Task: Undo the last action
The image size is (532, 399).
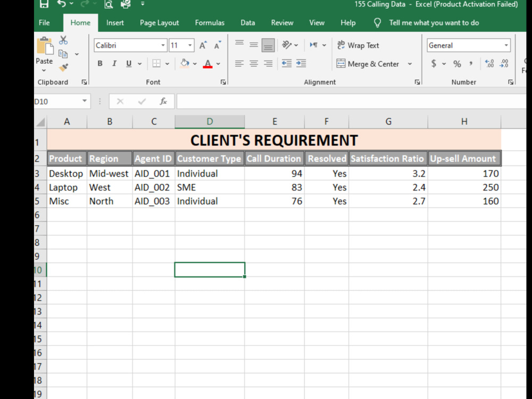Action: (61, 3)
